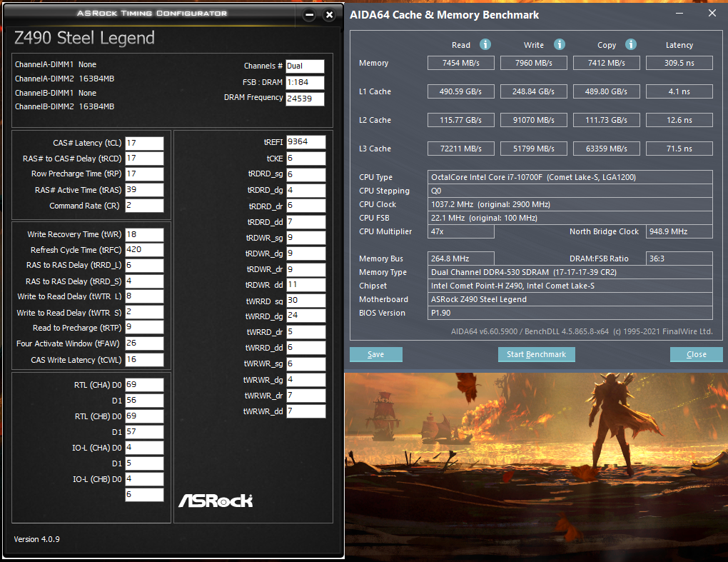Click the L3 Cache latency 71.5 ns
728x562 pixels.
tap(679, 149)
